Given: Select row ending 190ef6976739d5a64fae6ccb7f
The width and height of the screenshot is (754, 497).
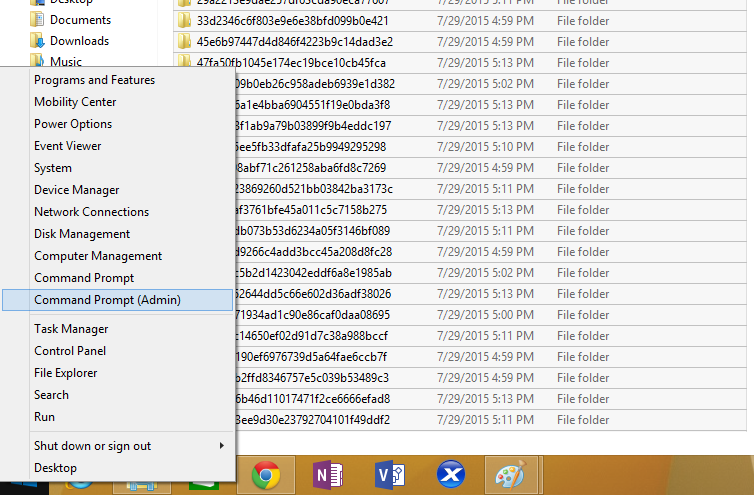Looking at the screenshot, I should tap(490, 357).
